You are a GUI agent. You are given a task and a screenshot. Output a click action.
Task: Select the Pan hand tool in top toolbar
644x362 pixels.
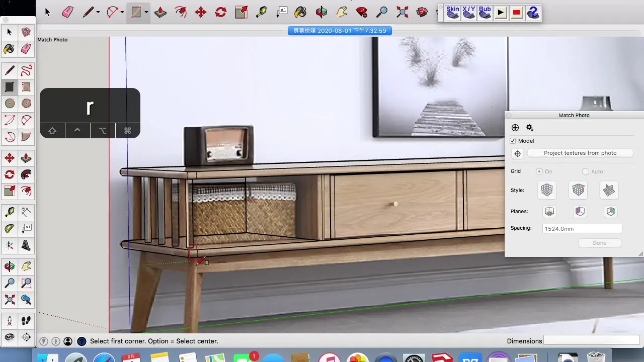coord(342,12)
